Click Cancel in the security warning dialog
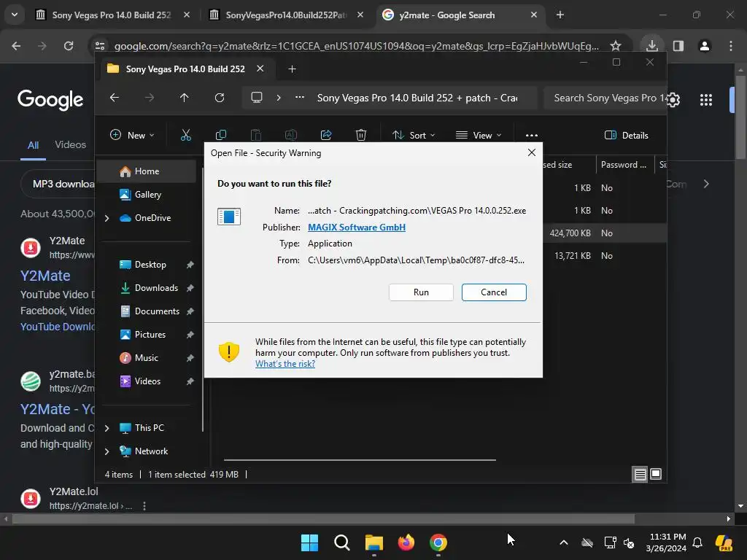 [x=494, y=292]
